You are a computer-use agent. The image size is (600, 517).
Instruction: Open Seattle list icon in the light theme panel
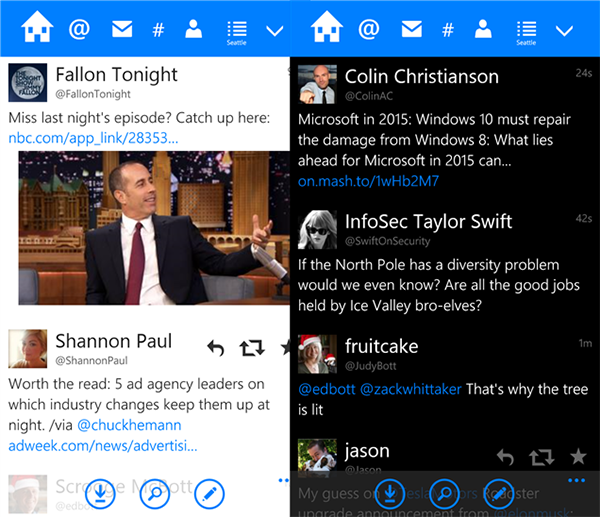(237, 33)
